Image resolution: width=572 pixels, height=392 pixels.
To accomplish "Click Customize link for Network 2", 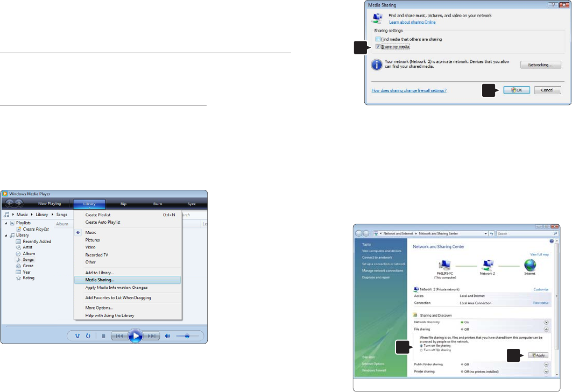I will (541, 289).
